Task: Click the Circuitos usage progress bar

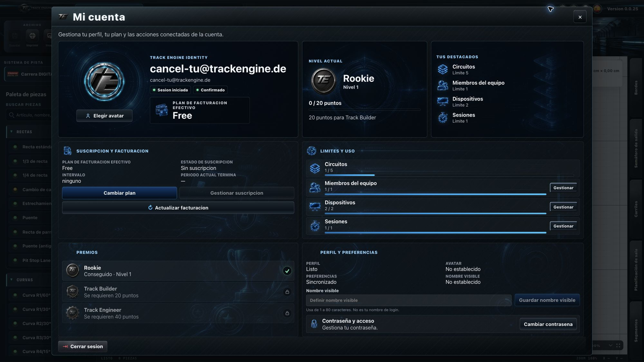Action: point(449,175)
